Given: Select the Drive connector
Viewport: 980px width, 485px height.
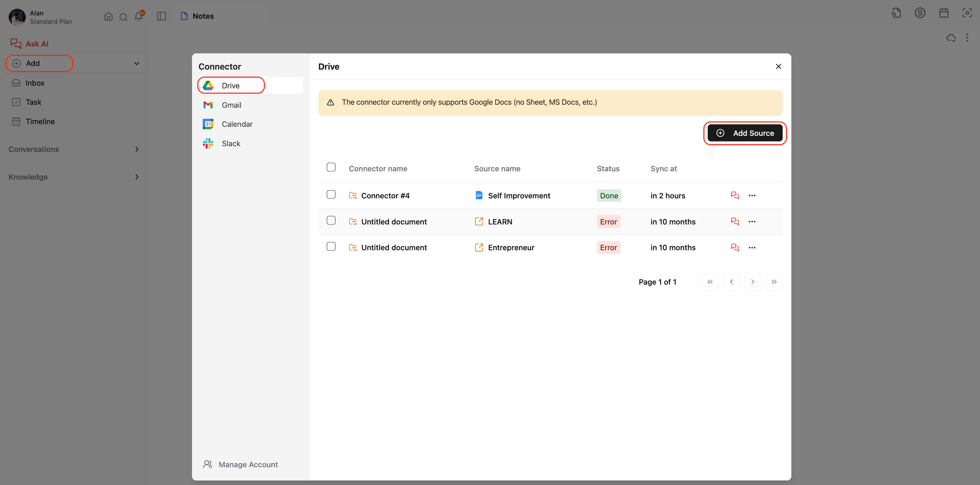Looking at the screenshot, I should point(250,85).
